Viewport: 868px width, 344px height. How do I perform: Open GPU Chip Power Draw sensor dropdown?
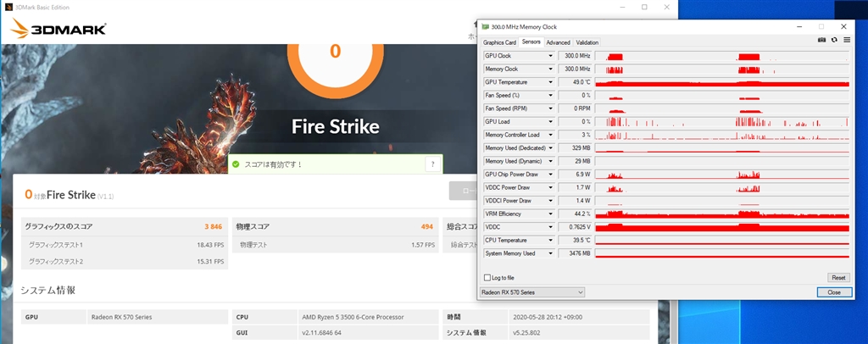click(551, 175)
